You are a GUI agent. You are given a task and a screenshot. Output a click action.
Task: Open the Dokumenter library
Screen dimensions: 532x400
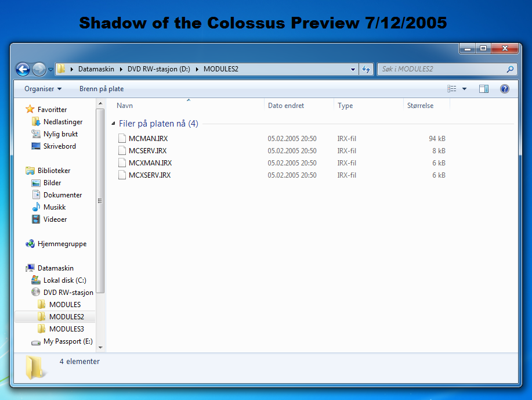click(x=63, y=195)
